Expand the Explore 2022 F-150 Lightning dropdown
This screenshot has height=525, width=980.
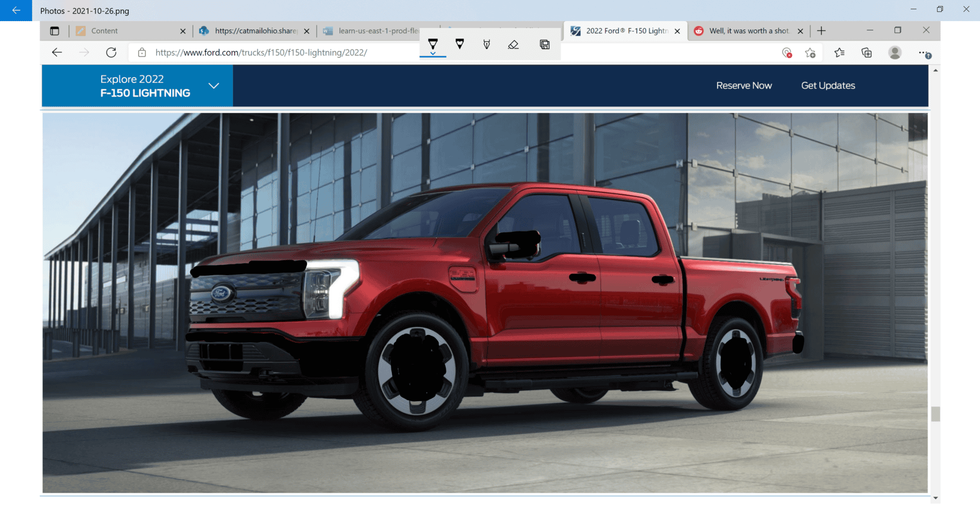(137, 86)
